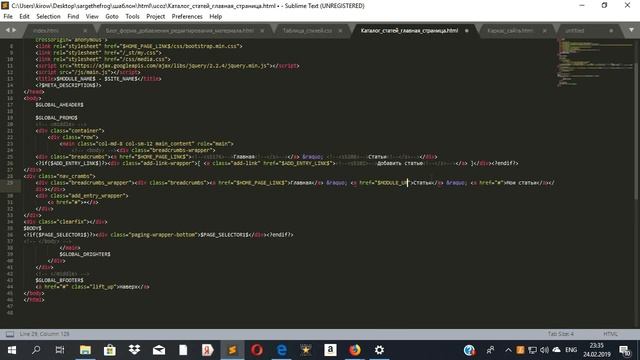
Task: Click the $GLOBAL_DRIGHTER$ line in the editor
Action: 85,254
